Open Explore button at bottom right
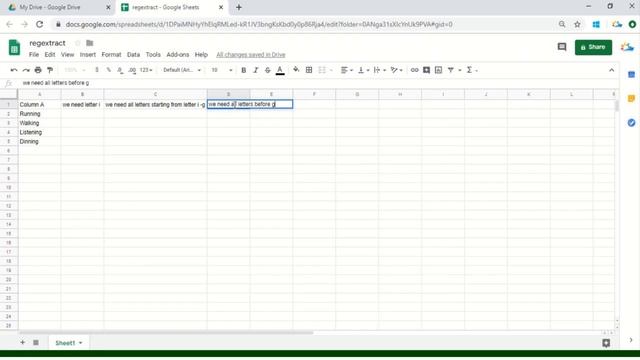 606,343
